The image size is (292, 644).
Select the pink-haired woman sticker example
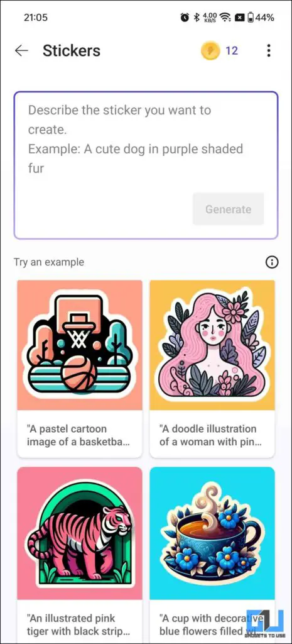212,345
